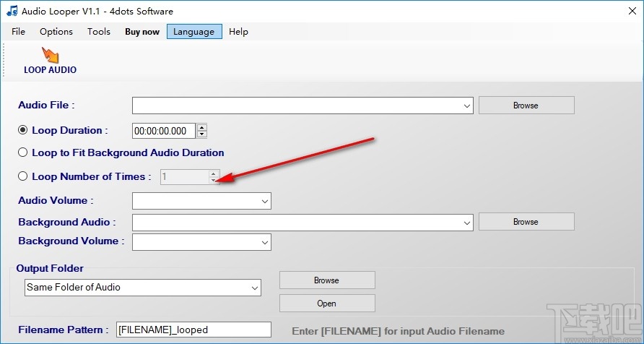Screen dimensions: 644x344
Task: Decrease the Loop Duration with down arrow
Action: 201,134
